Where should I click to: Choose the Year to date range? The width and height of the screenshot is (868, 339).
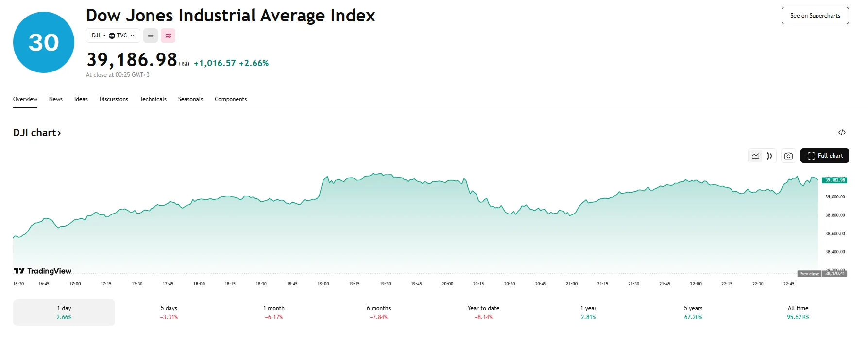(x=483, y=312)
